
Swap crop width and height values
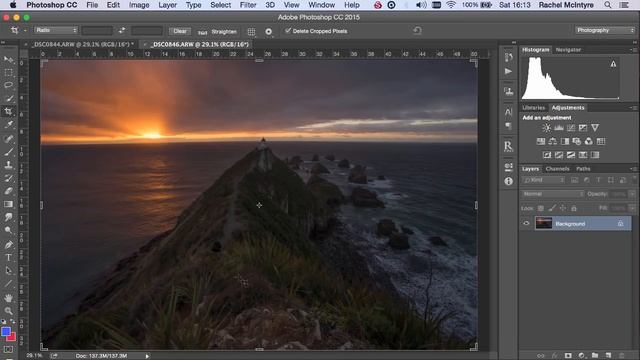[x=122, y=31]
